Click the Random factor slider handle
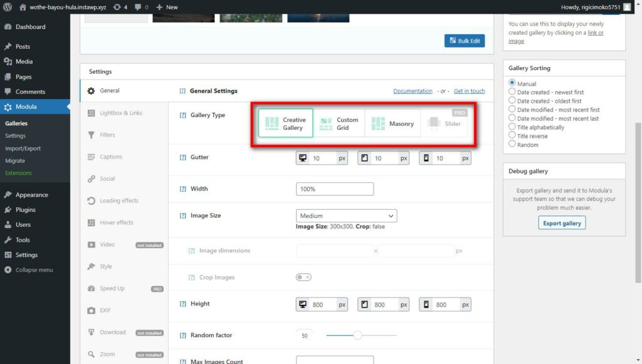The width and height of the screenshot is (642, 364). click(x=357, y=335)
